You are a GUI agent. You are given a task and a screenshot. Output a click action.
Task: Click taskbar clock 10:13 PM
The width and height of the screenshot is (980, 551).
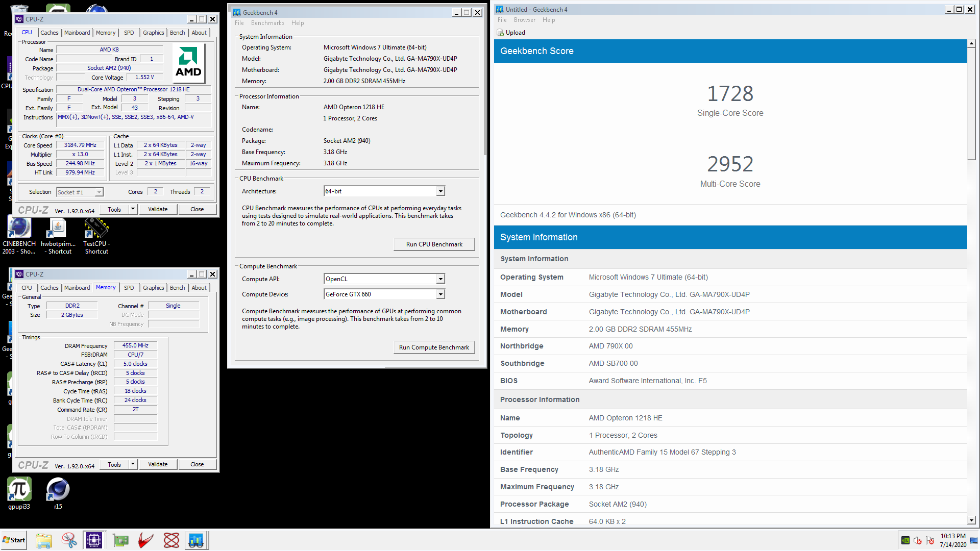click(x=953, y=536)
